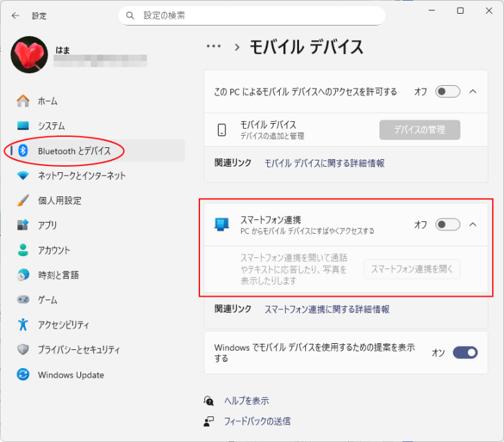The image size is (504, 442).
Task: Open breadcrumb three-dots menu
Action: pos(214,46)
